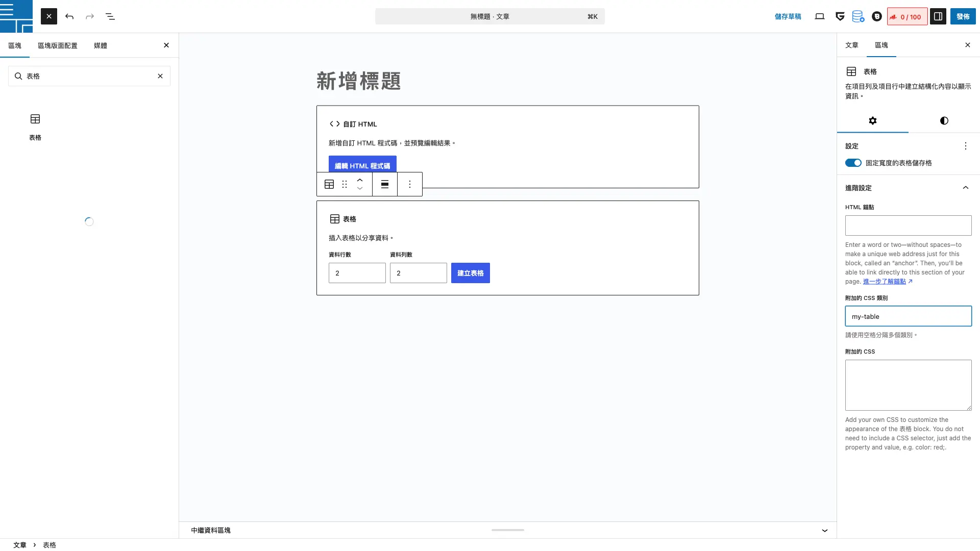Click the 建立表格 button
Viewport: 980px width, 551px height.
pyautogui.click(x=471, y=273)
